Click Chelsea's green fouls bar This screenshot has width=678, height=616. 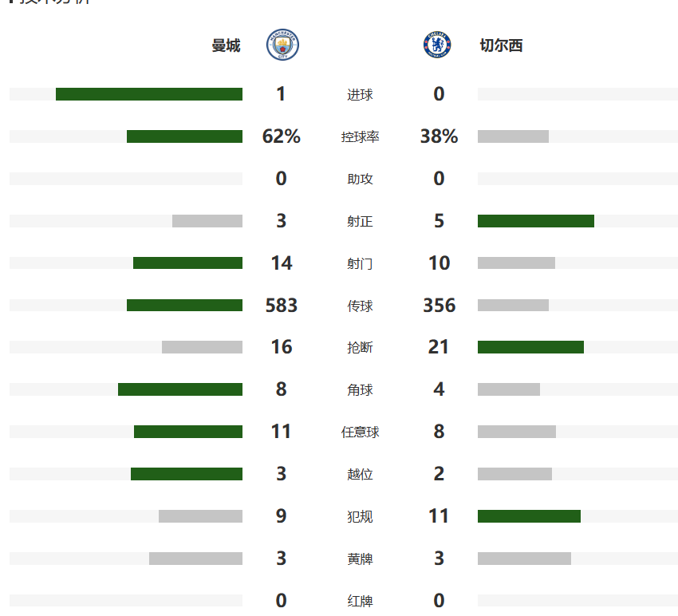pos(529,516)
